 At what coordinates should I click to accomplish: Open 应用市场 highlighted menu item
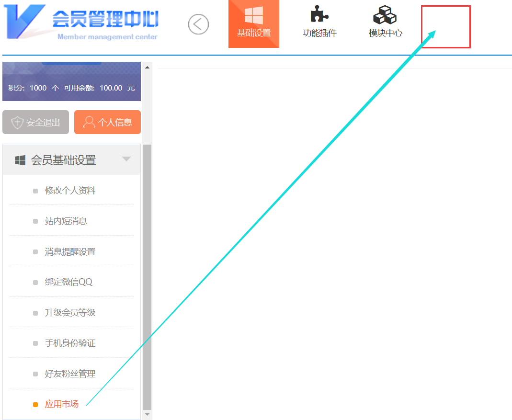61,404
